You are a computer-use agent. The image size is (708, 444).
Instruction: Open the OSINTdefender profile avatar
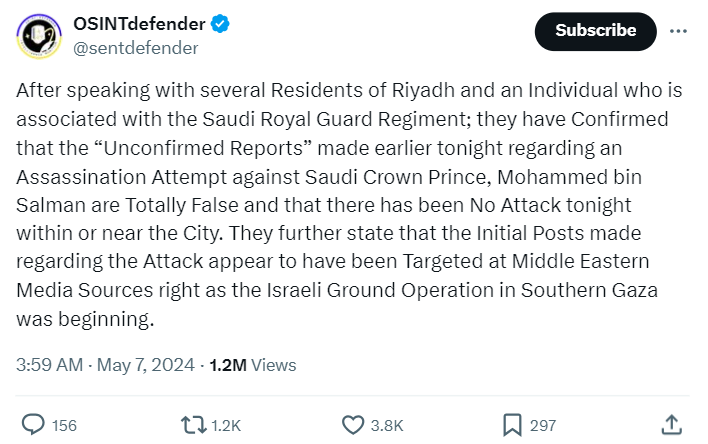(38, 36)
